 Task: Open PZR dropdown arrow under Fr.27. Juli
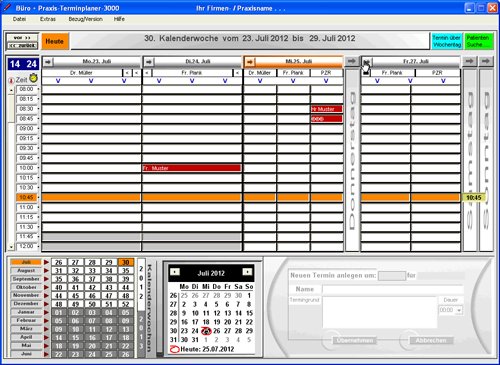(x=443, y=81)
